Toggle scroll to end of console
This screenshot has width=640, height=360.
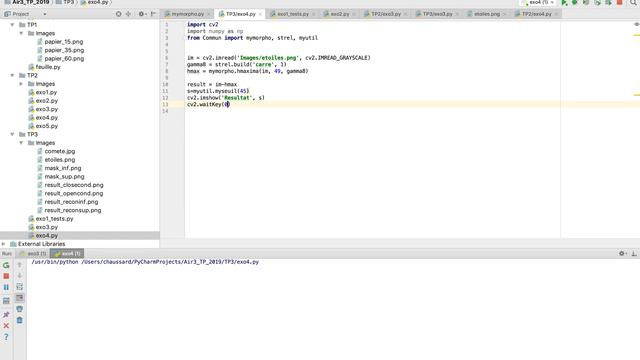[x=20, y=298]
